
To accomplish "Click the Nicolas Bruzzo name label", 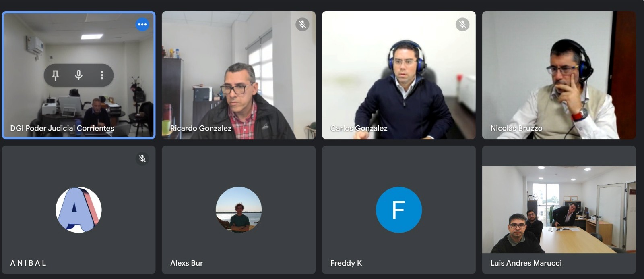I will [516, 128].
